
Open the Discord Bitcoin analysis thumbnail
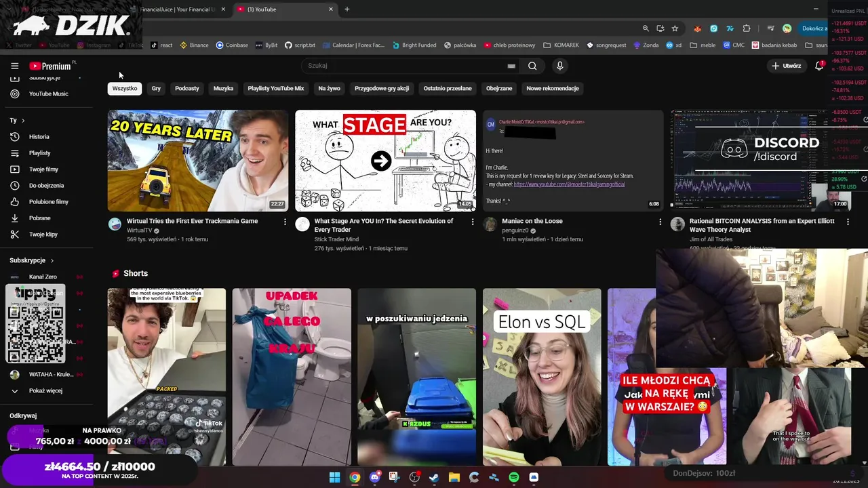coord(760,161)
